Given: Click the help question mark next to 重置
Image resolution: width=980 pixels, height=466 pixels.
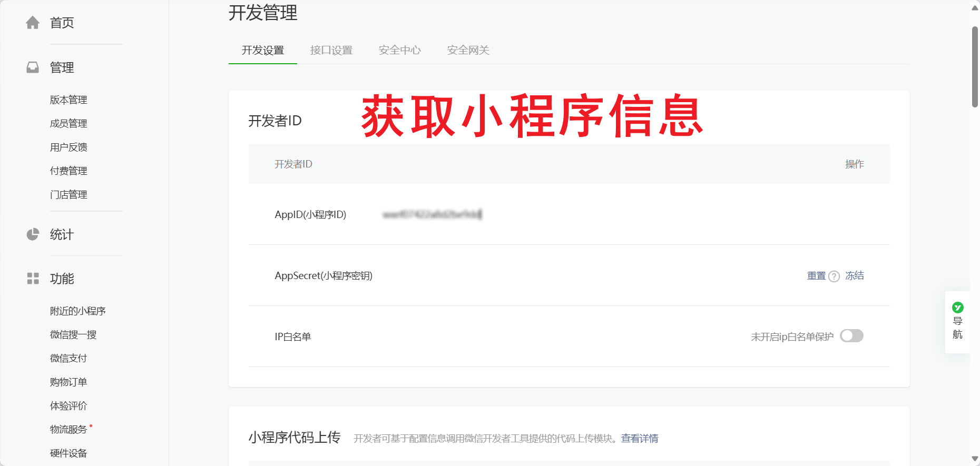Looking at the screenshot, I should pyautogui.click(x=834, y=276).
